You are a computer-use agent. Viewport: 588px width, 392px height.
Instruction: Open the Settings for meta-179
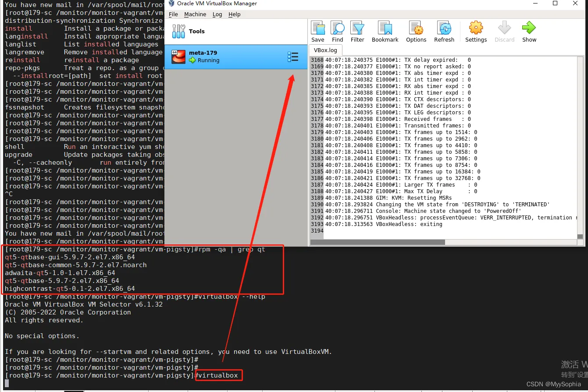coord(476,28)
